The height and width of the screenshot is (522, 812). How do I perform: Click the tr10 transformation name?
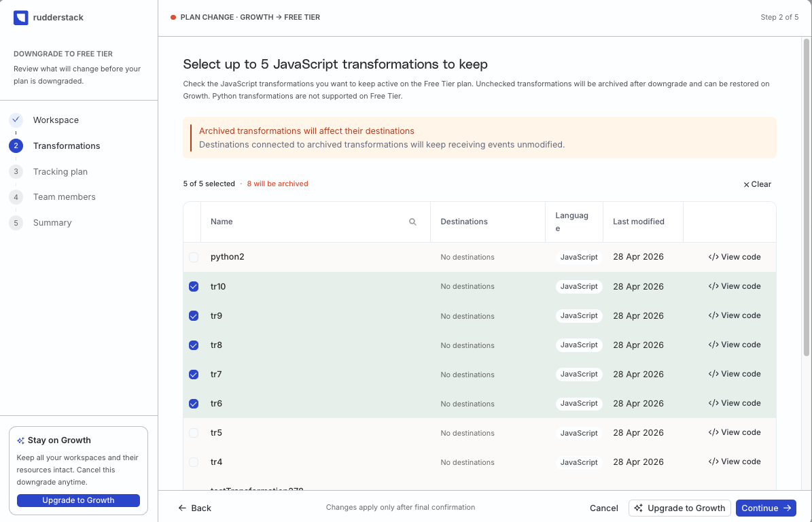pyautogui.click(x=218, y=286)
